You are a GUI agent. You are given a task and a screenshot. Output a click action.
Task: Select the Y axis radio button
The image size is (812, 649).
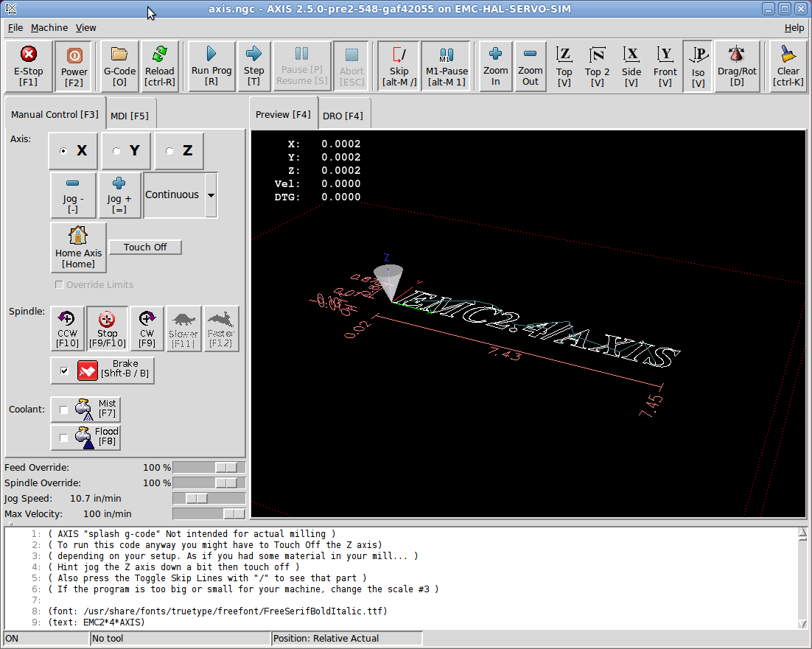[x=126, y=150]
